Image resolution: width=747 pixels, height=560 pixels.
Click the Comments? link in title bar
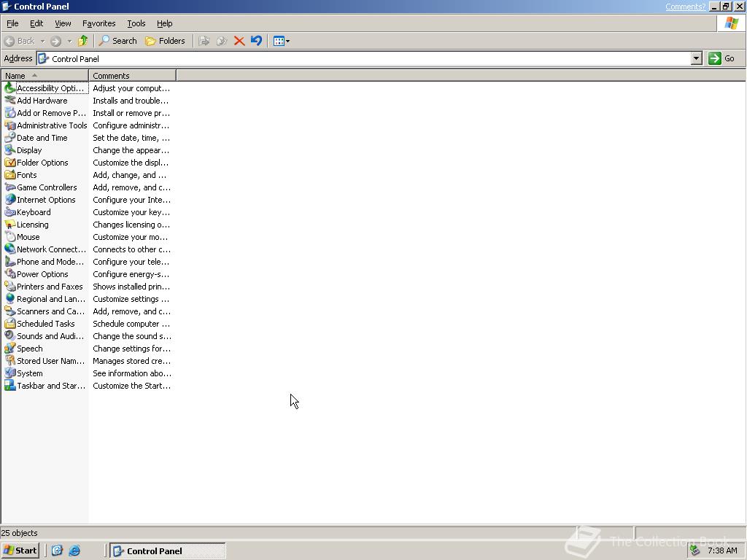(685, 7)
